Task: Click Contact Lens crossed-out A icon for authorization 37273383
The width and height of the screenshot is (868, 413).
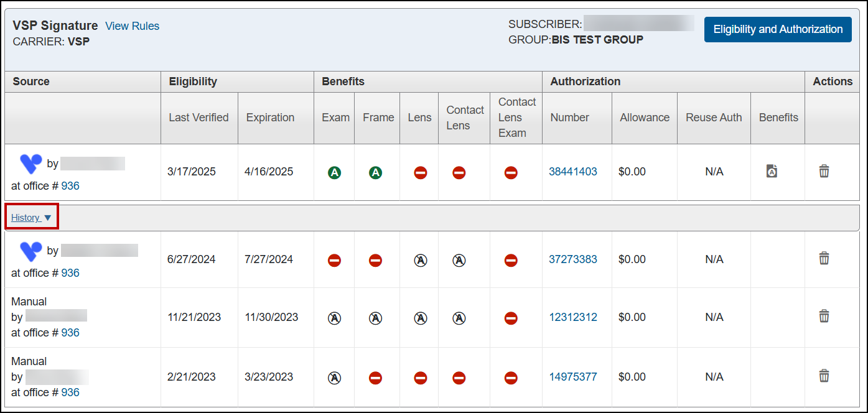Action: click(459, 261)
